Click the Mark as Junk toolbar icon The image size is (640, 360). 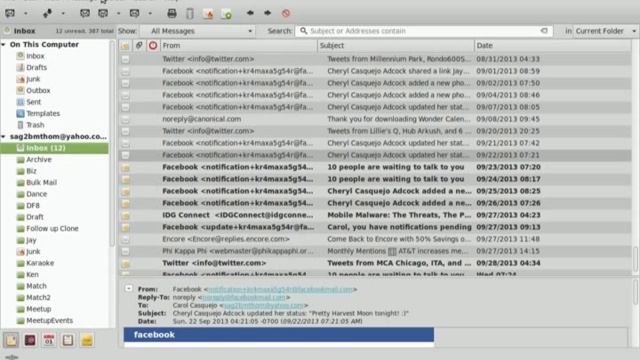pyautogui.click(x=208, y=13)
